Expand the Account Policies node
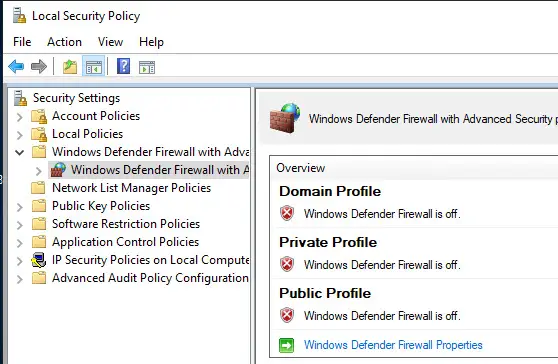This screenshot has width=558, height=364. [20, 117]
